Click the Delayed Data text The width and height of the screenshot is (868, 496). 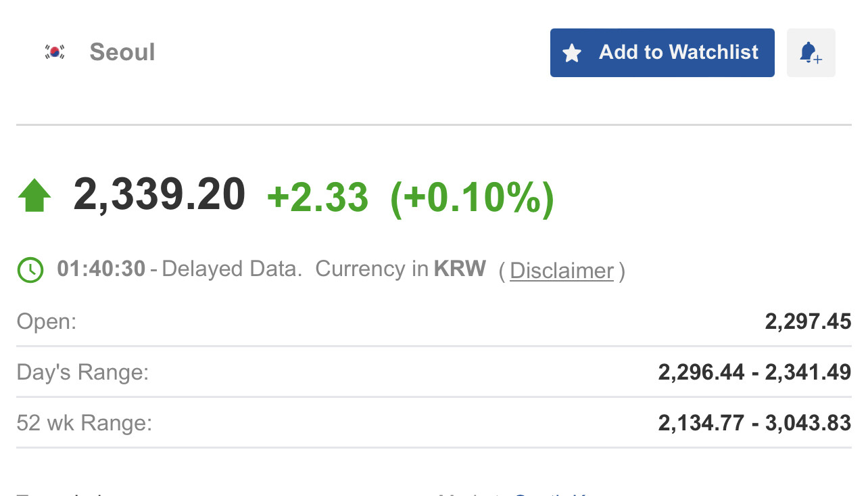coord(232,269)
